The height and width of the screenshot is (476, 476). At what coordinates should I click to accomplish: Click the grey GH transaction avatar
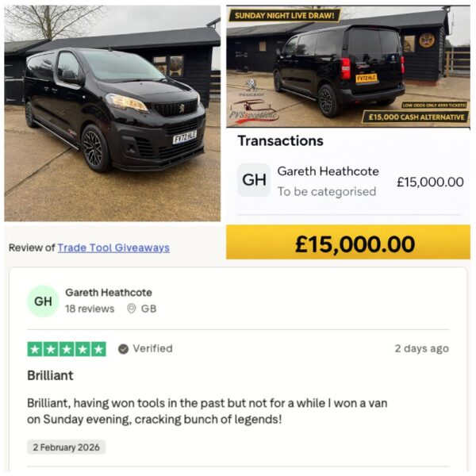coord(254,180)
